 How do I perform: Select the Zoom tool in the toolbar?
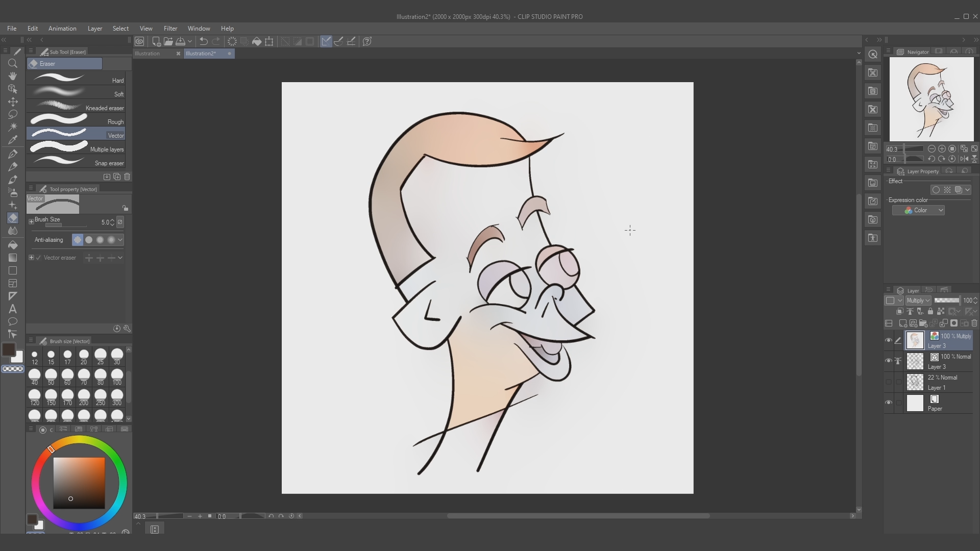[x=13, y=63]
